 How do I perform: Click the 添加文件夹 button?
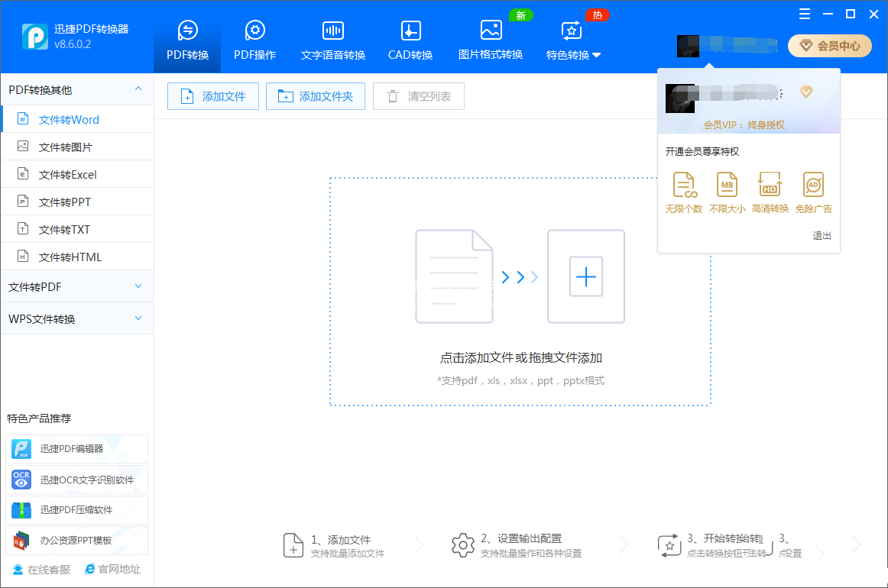(316, 96)
